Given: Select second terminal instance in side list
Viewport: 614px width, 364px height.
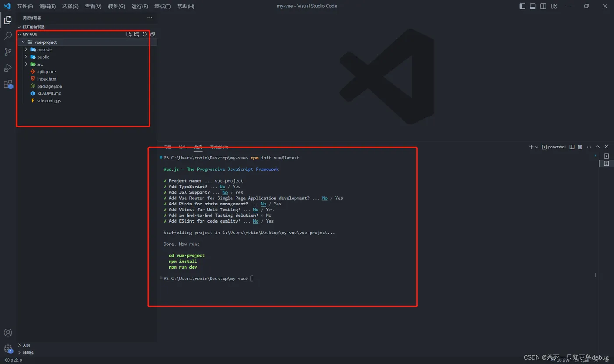Looking at the screenshot, I should pyautogui.click(x=607, y=163).
